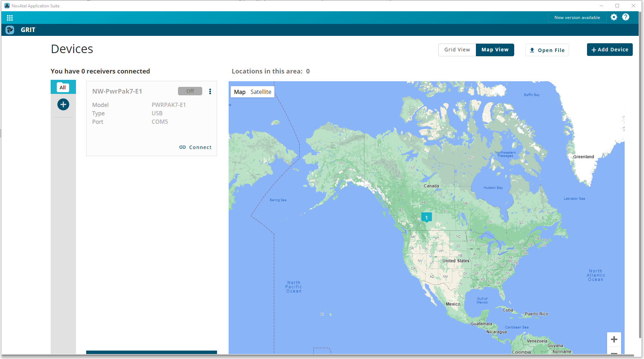The image size is (644, 359).
Task: Click the Devices page heading
Action: click(x=72, y=49)
